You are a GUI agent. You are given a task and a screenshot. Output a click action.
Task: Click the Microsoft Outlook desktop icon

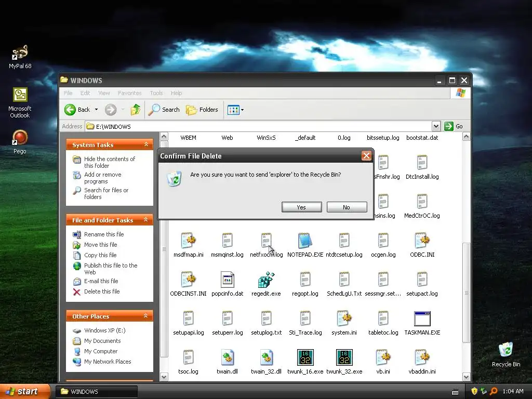pos(20,103)
